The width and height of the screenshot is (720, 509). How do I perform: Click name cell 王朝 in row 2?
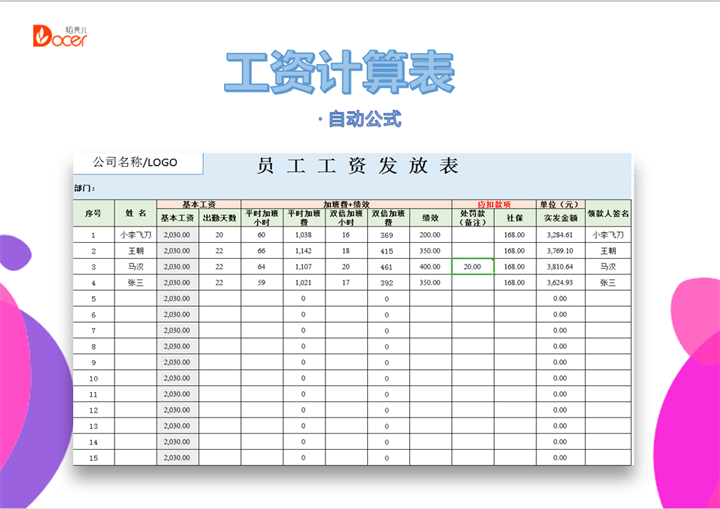point(135,251)
